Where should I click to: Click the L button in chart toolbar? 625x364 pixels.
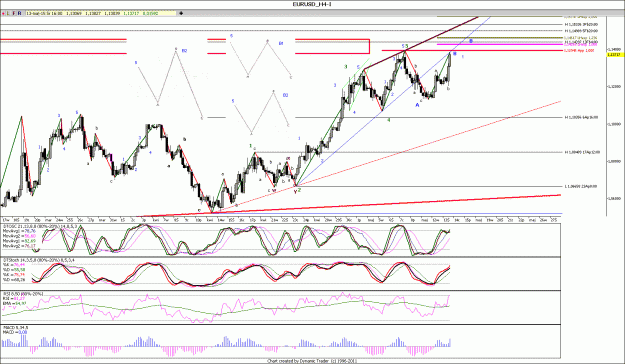(x=8, y=13)
